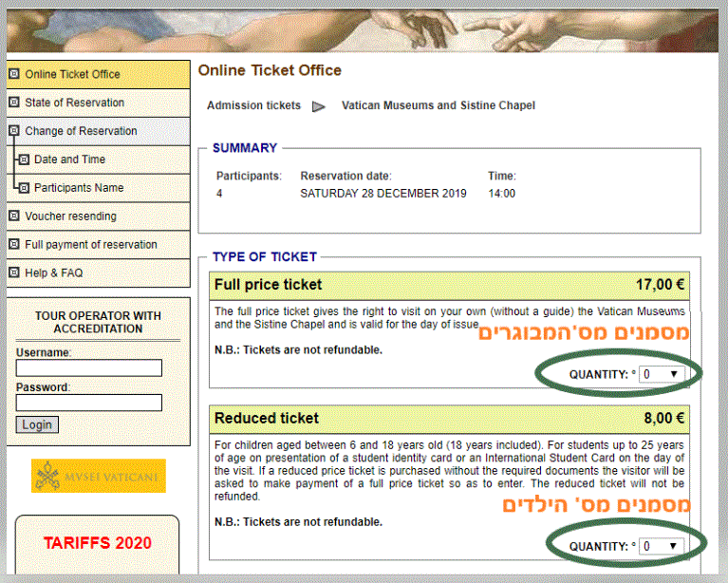Viewport: 728px width, 583px height.
Task: Click the Password input field
Action: click(x=88, y=403)
